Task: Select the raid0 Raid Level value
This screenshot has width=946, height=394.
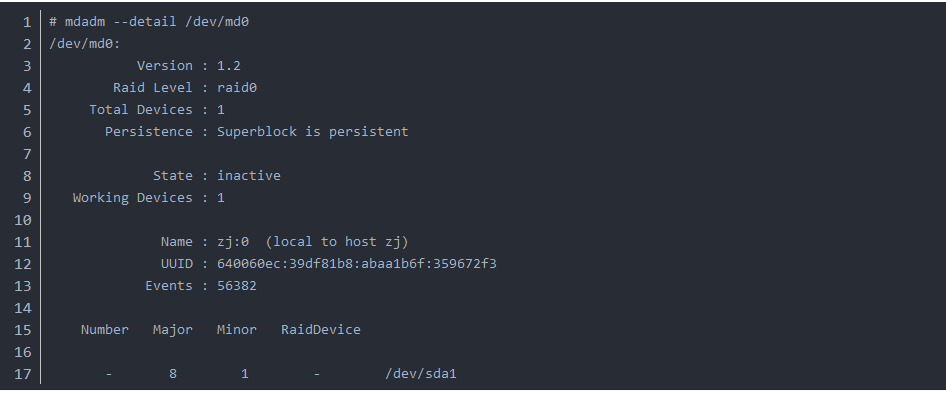Action: 237,88
